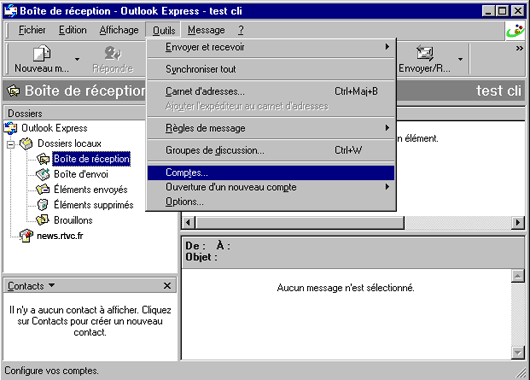Image resolution: width=530 pixels, height=380 pixels.
Task: Choose Groupes de discussion... menu entry
Action: coord(271,150)
